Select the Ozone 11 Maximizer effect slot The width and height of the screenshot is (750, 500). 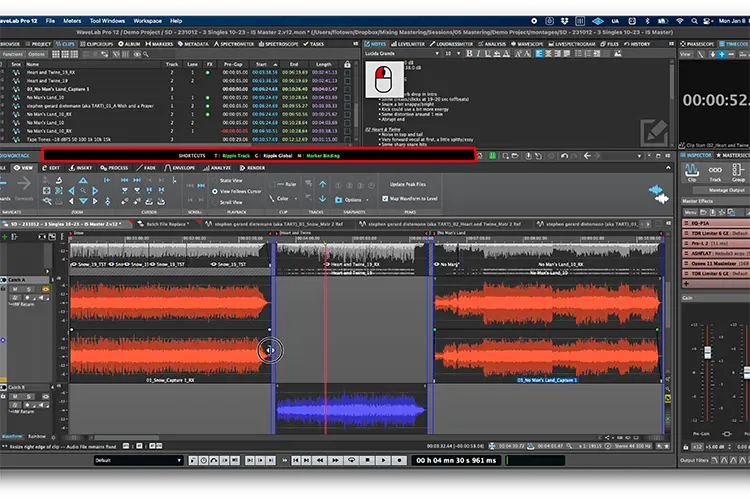716,263
